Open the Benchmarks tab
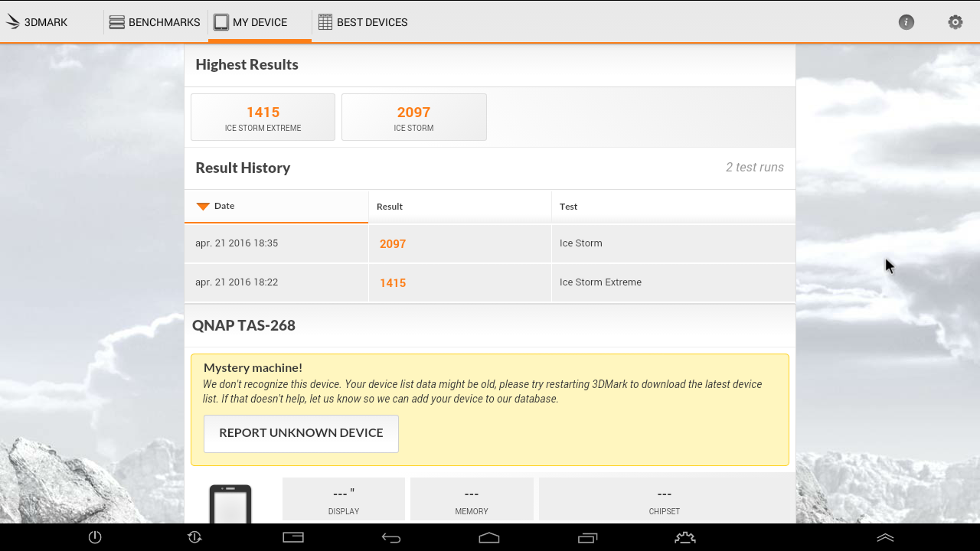 pos(155,22)
